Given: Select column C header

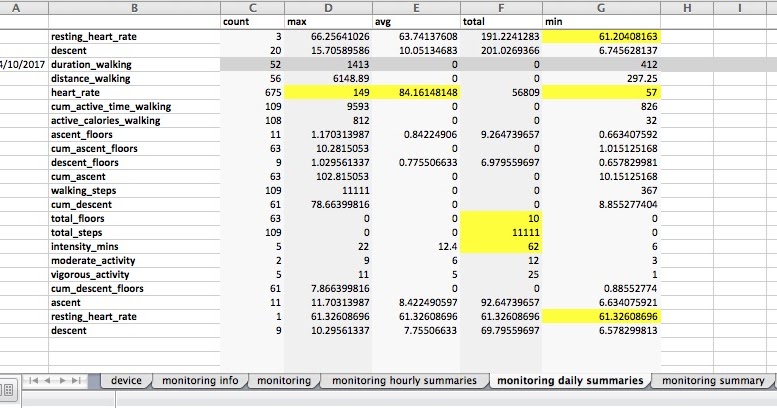Looking at the screenshot, I should click(x=253, y=7).
